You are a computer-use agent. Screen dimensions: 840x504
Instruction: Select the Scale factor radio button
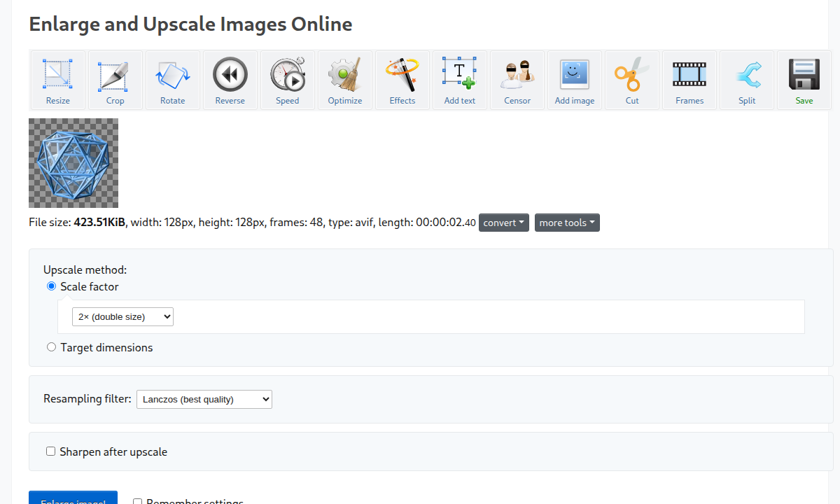51,286
